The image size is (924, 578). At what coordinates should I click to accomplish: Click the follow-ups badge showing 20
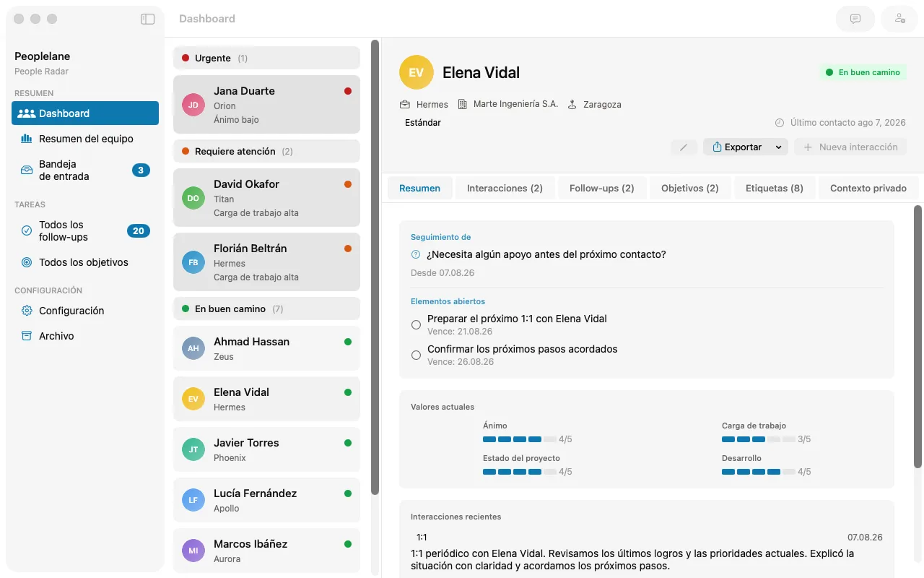[139, 231]
